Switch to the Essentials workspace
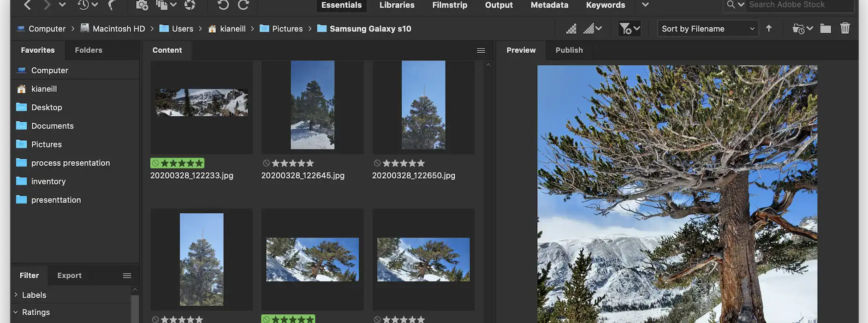The height and width of the screenshot is (323, 868). (x=341, y=5)
